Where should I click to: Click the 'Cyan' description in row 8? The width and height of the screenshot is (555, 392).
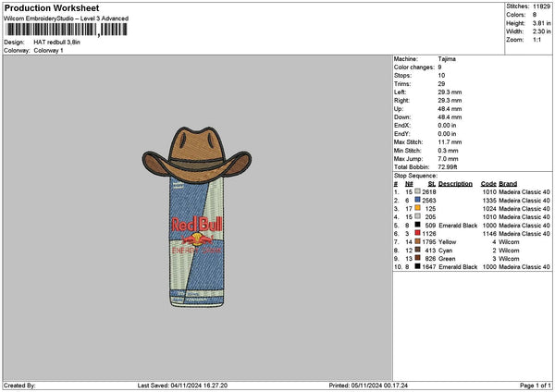click(x=445, y=251)
